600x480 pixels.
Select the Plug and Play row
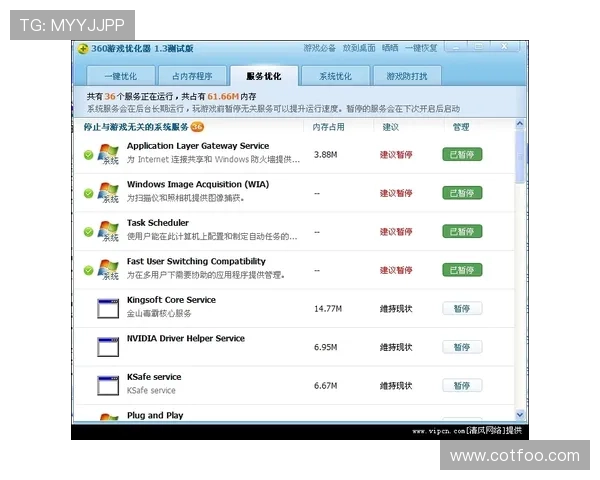pos(295,415)
